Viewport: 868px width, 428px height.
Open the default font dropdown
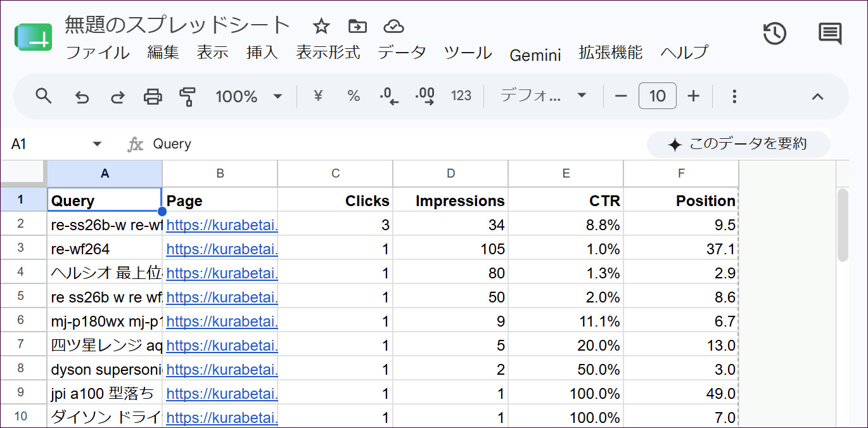(x=544, y=96)
